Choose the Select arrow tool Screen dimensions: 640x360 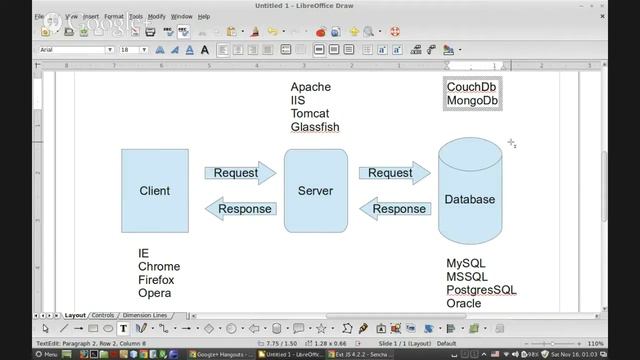click(45, 329)
